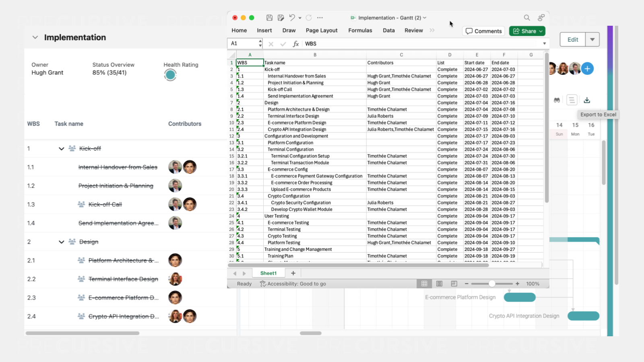The image size is (644, 362).
Task: Open search with the binoculars icon
Action: [556, 100]
